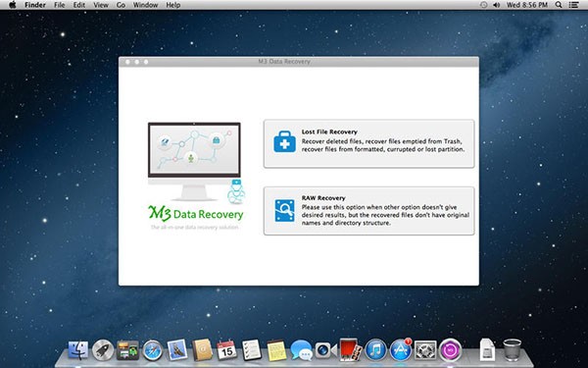The width and height of the screenshot is (588, 368).
Task: Open Reminders checklist icon in Dock
Action: pyautogui.click(x=252, y=350)
